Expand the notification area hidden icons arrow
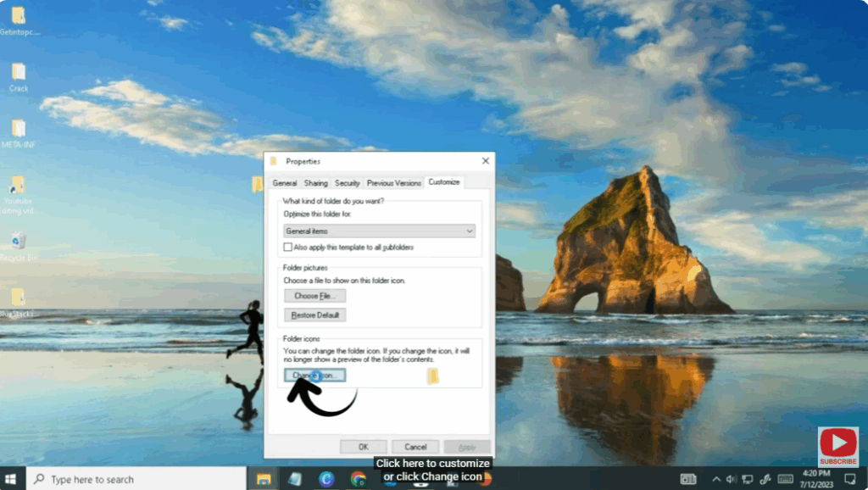The image size is (868, 490). click(x=716, y=478)
